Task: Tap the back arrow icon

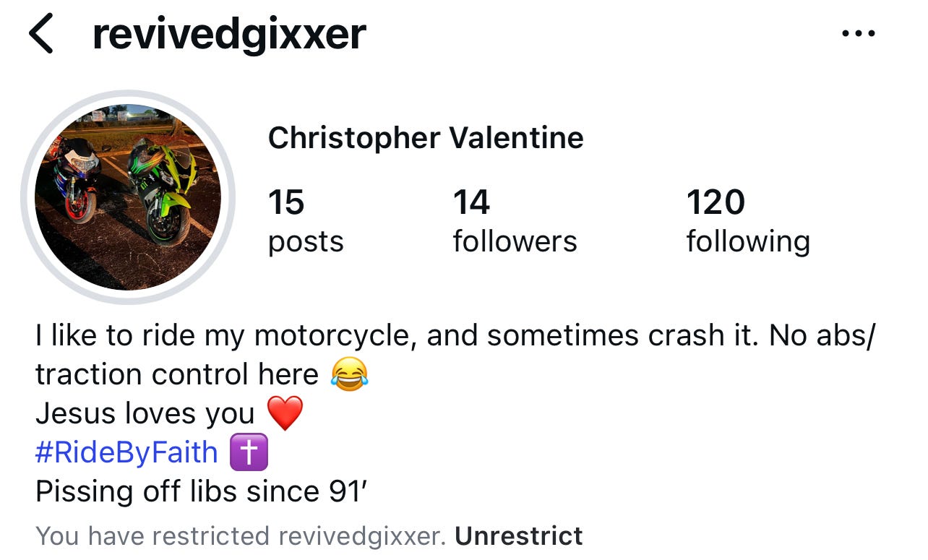Action: point(41,34)
